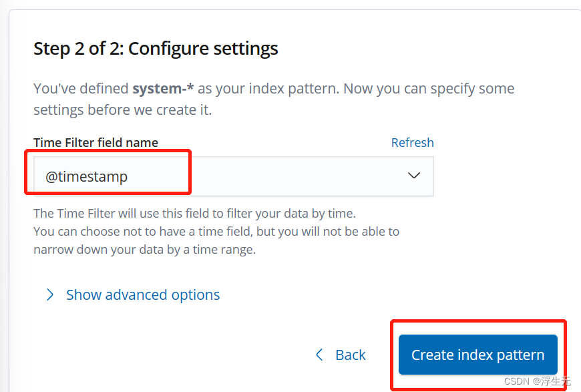Viewport: 581px width, 392px height.
Task: Click the 'You can choose not to' help line
Action: (x=216, y=232)
